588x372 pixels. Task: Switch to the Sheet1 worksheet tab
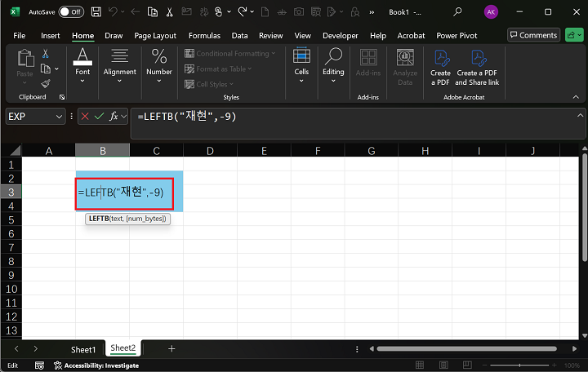pyautogui.click(x=82, y=349)
